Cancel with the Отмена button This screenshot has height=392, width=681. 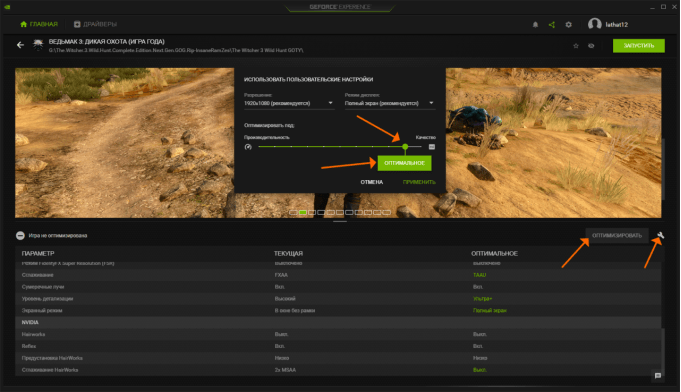point(372,182)
